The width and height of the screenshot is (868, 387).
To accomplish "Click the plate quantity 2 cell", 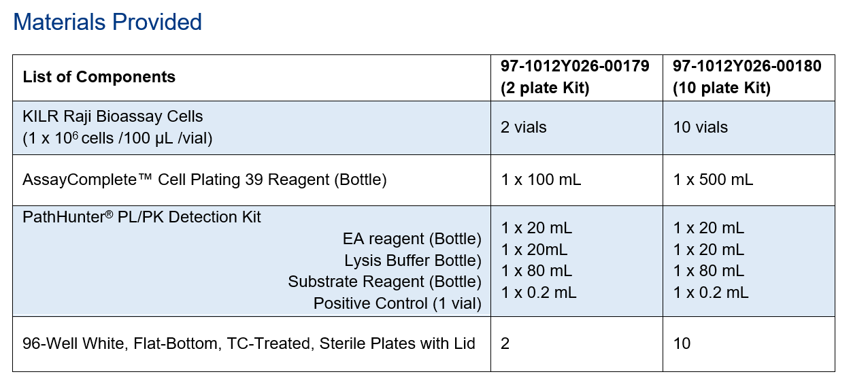I will pyautogui.click(x=505, y=344).
